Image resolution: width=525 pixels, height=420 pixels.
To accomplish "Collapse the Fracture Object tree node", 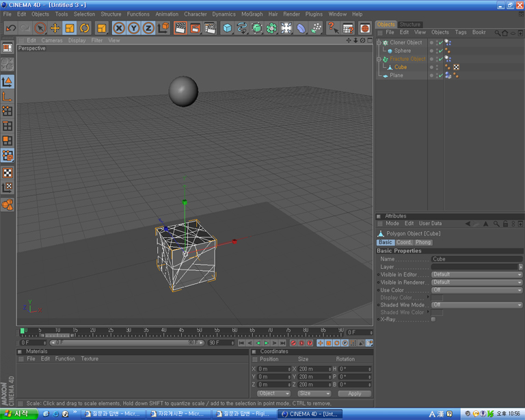I will (x=379, y=60).
